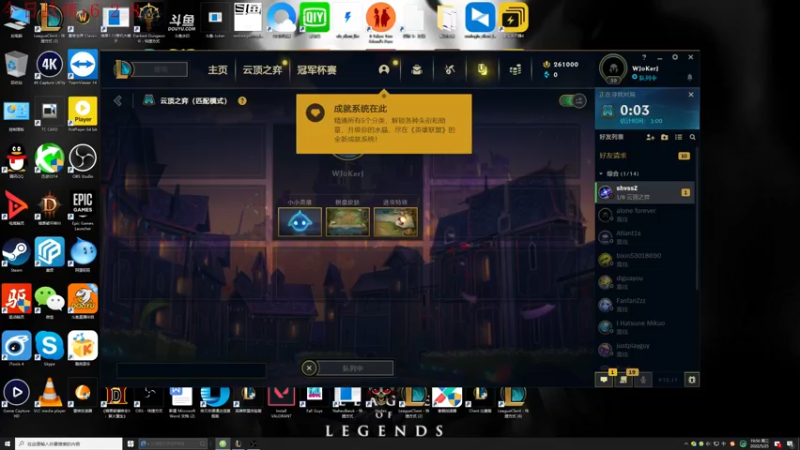Open iQIYI desktop icon
This screenshot has height=450, width=800.
(x=315, y=20)
